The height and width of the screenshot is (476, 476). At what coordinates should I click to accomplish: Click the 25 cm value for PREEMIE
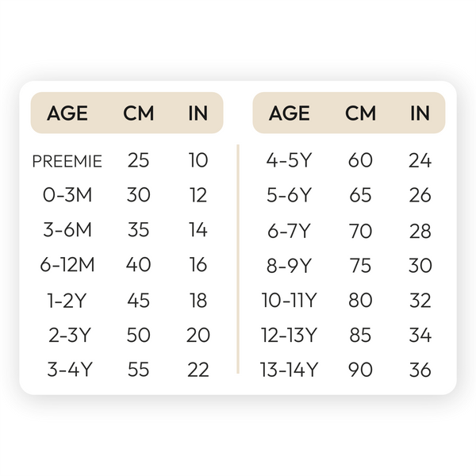[x=138, y=161]
